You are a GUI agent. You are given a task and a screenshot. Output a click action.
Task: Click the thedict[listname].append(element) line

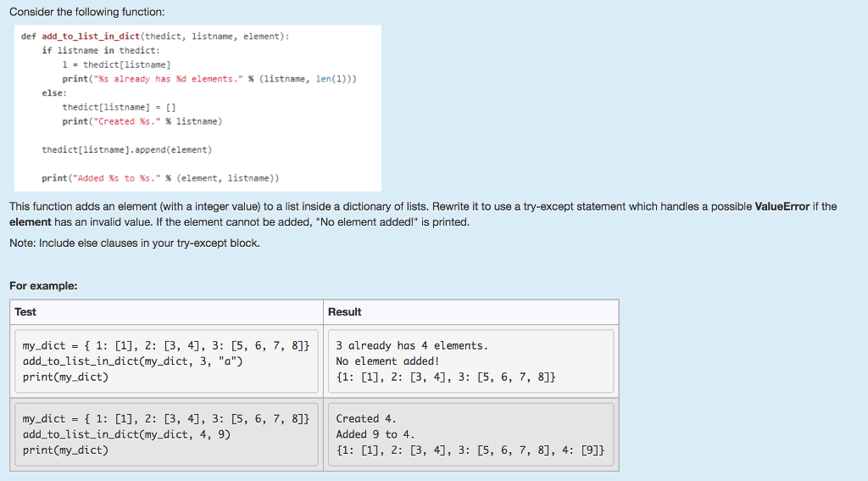pos(127,149)
